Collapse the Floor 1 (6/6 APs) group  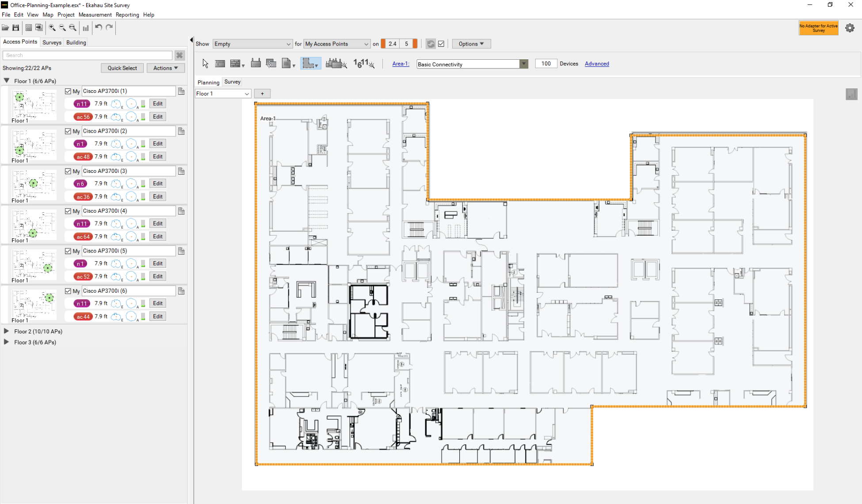click(7, 81)
